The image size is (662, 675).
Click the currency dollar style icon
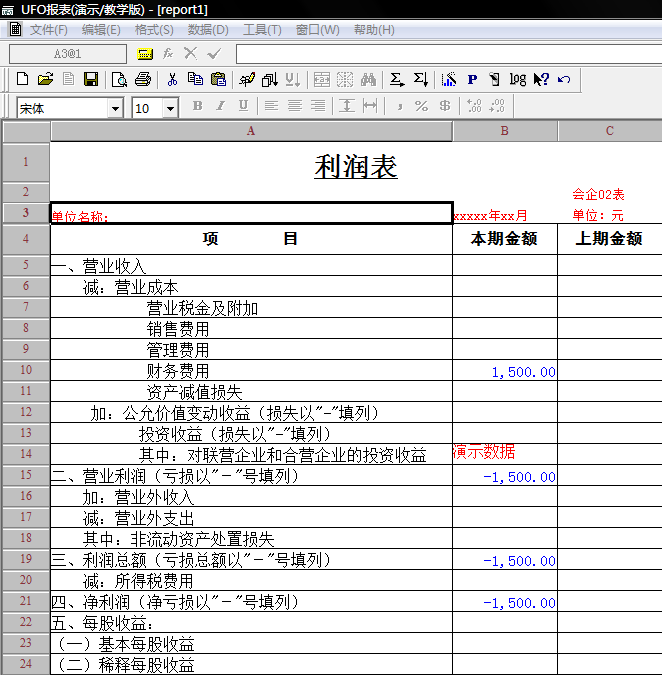[445, 106]
